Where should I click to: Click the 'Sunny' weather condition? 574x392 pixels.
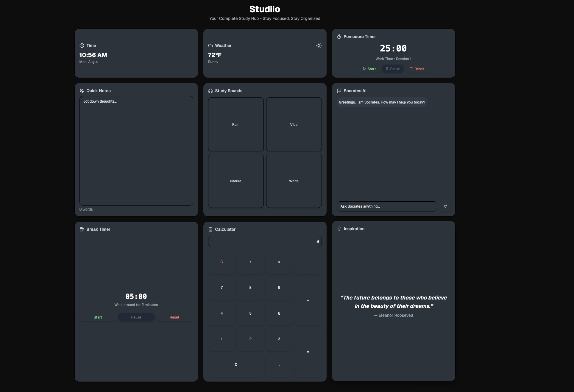[213, 62]
